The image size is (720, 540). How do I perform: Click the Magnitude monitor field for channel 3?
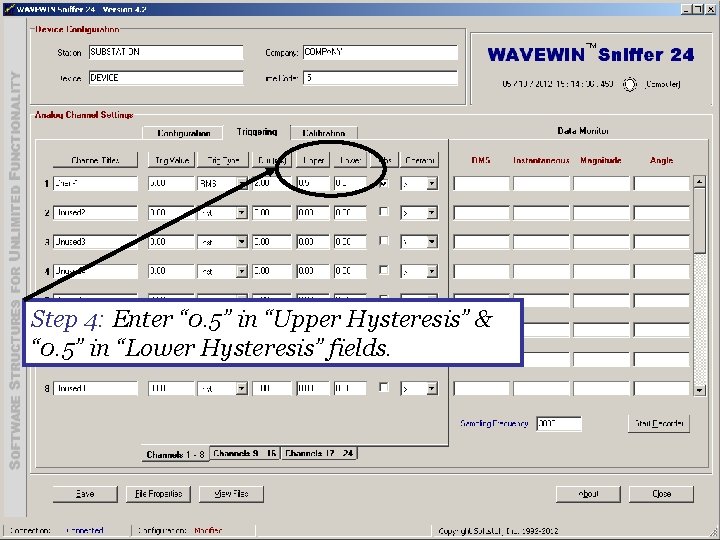point(602,242)
